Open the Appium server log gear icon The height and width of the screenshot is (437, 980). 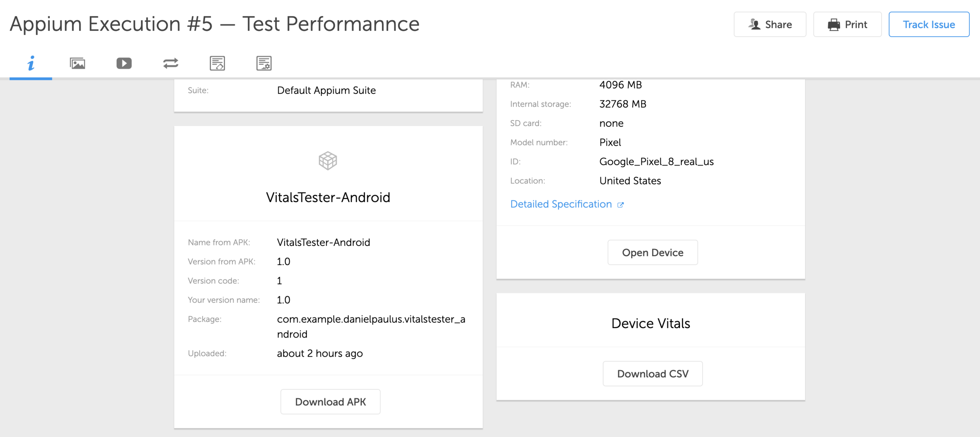[264, 63]
